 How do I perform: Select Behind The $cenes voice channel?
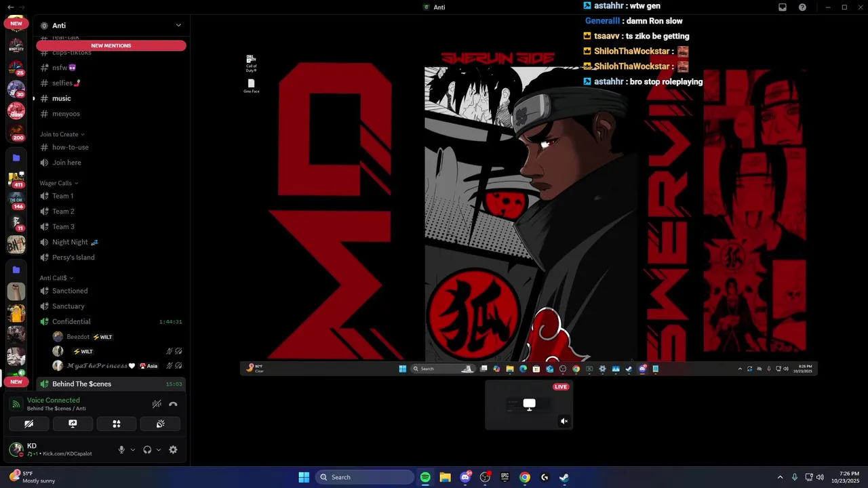(111, 384)
